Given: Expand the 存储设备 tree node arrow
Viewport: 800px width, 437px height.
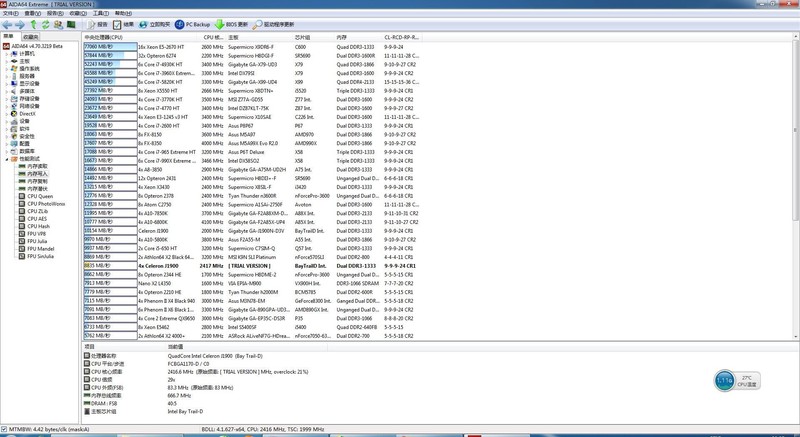Looking at the screenshot, I should [7, 98].
